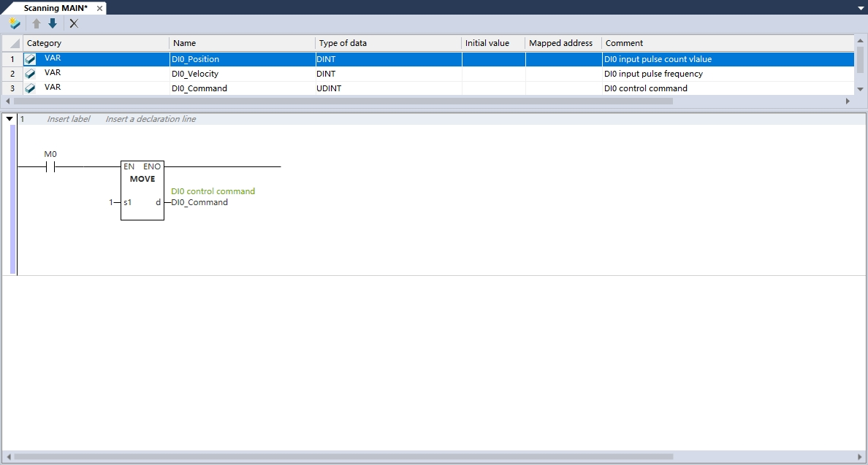868x465 pixels.
Task: Click DI0_Command output on MOVE block
Action: pyautogui.click(x=199, y=202)
